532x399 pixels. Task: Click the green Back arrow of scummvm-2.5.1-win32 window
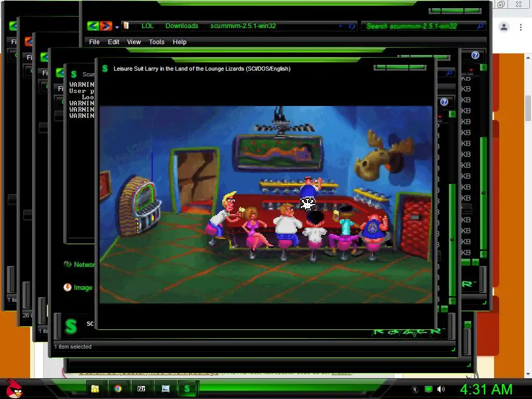[x=92, y=26]
